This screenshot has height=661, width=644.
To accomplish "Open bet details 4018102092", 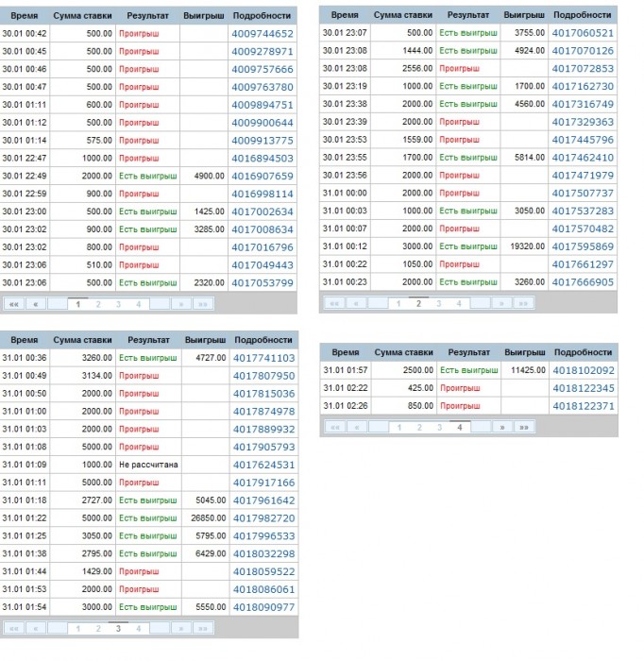I will click(584, 370).
